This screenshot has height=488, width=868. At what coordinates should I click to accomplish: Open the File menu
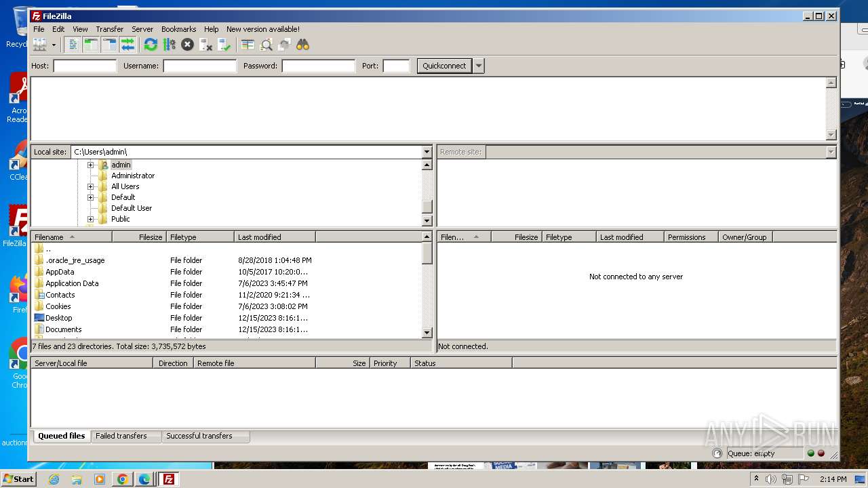click(x=39, y=29)
